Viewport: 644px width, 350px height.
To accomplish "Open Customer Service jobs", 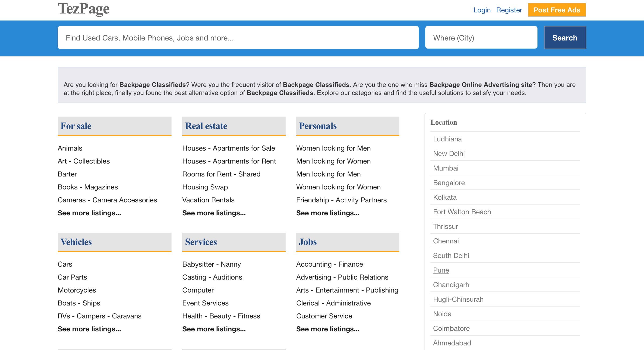I will click(324, 316).
